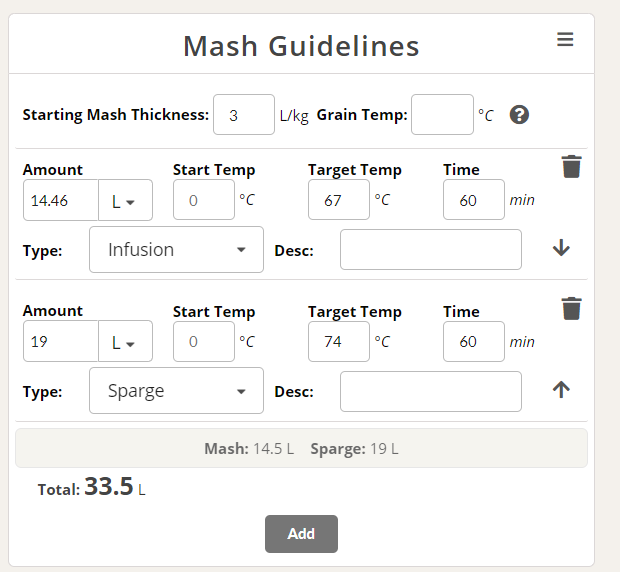Move the Sparge step up
Viewport: 620px width, 572px height.
click(561, 389)
